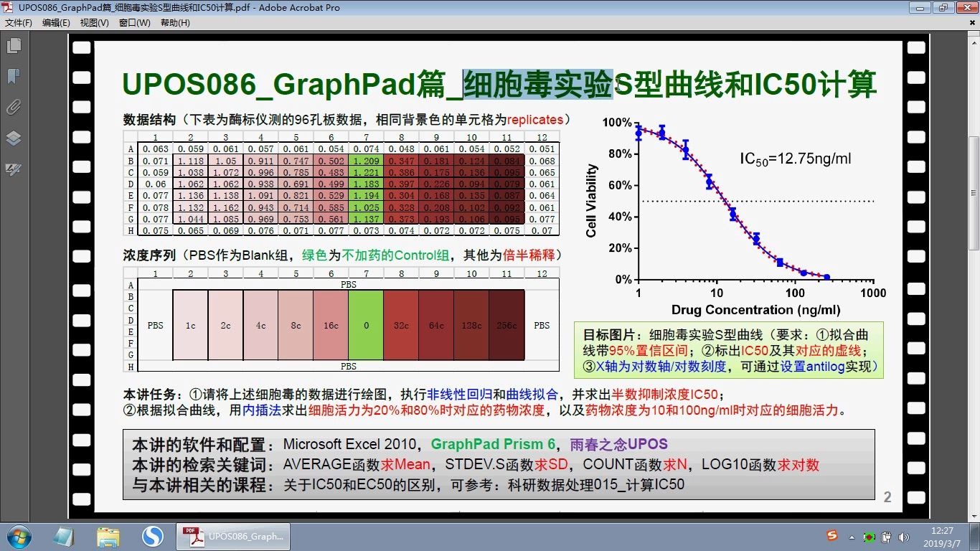The height and width of the screenshot is (551, 980).
Task: Click the IC50=12.75ng/ml label on chart
Action: 796,159
